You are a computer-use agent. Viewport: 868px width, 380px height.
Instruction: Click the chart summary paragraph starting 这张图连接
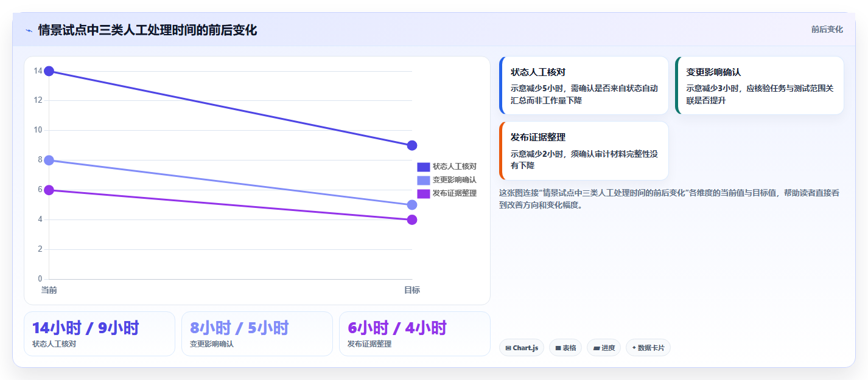click(x=670, y=199)
